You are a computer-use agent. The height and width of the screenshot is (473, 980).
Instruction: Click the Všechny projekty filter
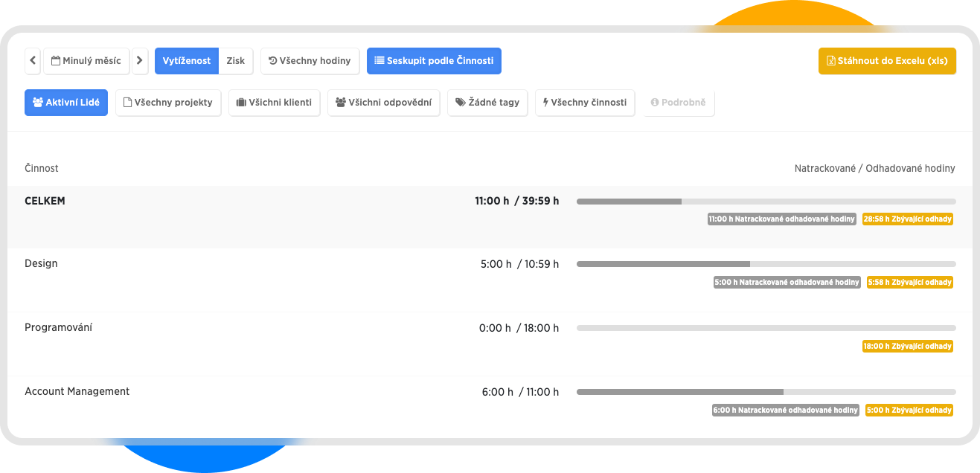(x=167, y=103)
